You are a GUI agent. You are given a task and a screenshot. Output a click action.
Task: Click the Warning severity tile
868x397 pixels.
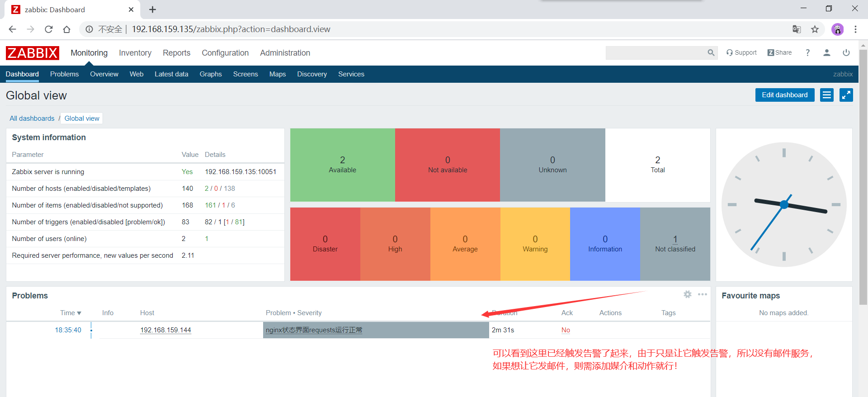pyautogui.click(x=535, y=244)
